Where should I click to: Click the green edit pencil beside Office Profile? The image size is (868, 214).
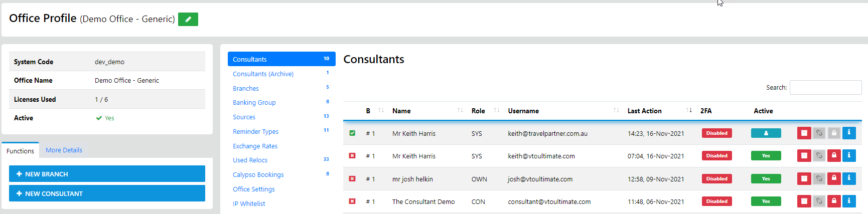coord(188,19)
